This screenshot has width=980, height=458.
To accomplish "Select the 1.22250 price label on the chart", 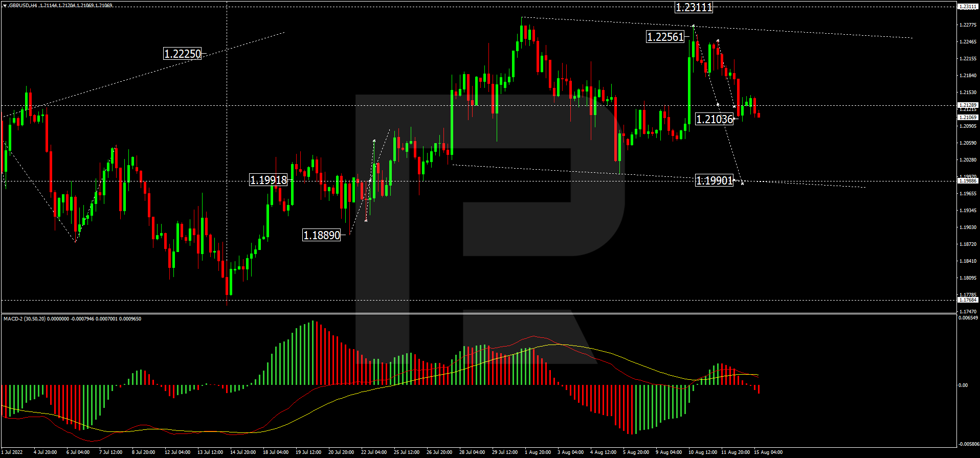I will [183, 54].
